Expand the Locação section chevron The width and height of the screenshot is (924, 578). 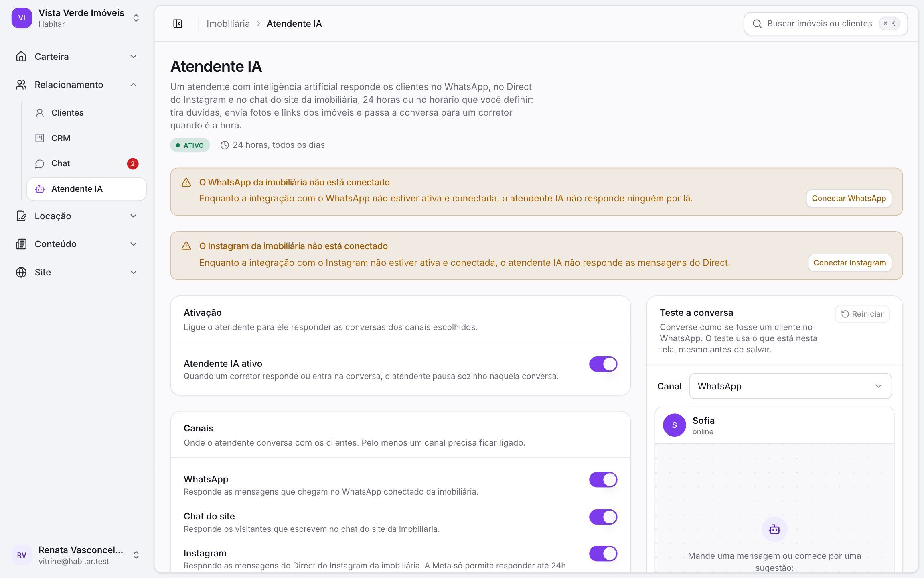click(x=134, y=216)
